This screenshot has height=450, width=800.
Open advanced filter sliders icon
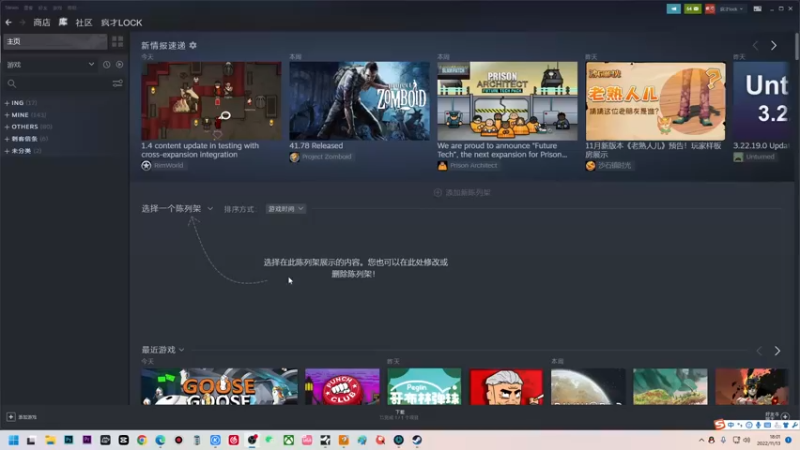point(117,83)
